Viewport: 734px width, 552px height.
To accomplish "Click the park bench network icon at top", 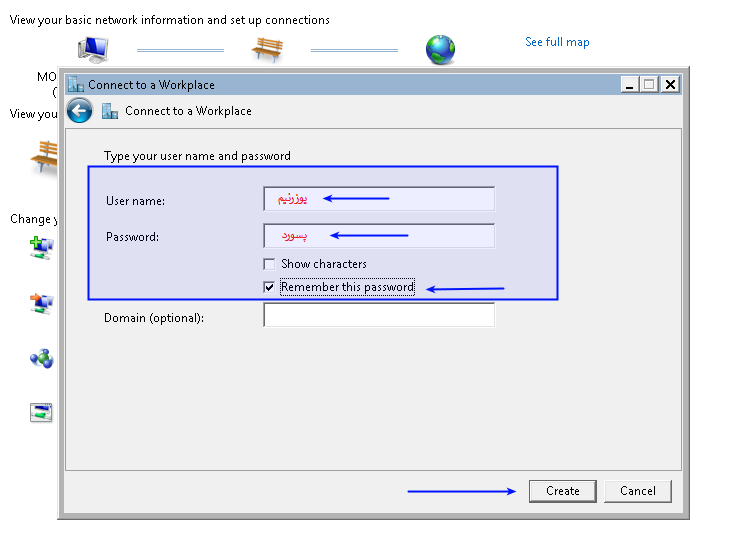I will [267, 49].
